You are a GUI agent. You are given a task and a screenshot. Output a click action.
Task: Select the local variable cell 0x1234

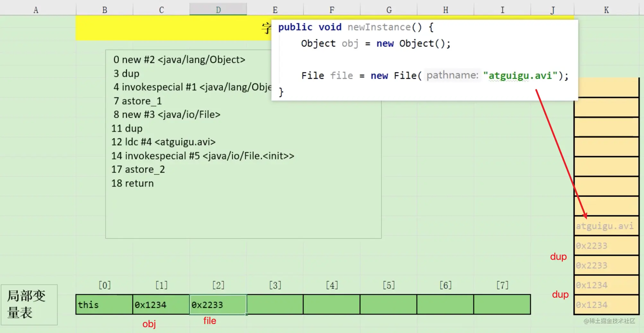pyautogui.click(x=161, y=304)
